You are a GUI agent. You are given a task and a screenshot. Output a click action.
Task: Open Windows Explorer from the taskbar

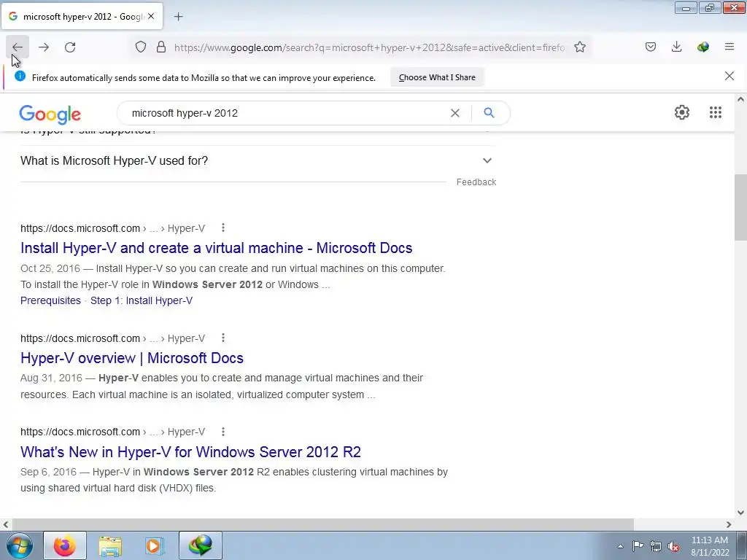[x=110, y=545]
